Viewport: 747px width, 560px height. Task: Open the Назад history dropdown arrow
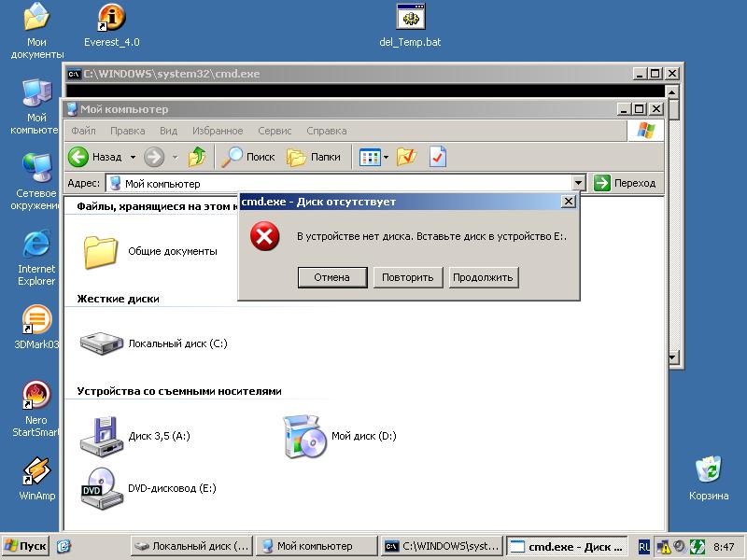pyautogui.click(x=133, y=157)
